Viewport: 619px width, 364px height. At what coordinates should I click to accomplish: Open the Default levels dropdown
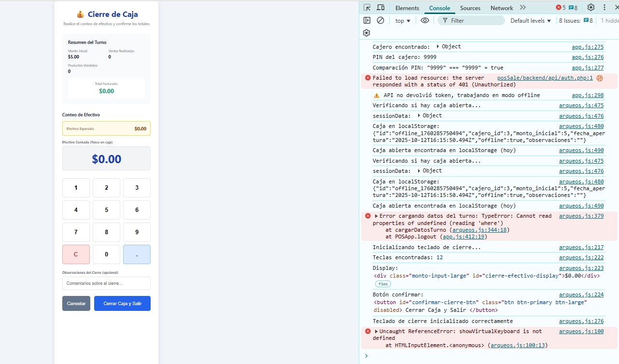[531, 21]
